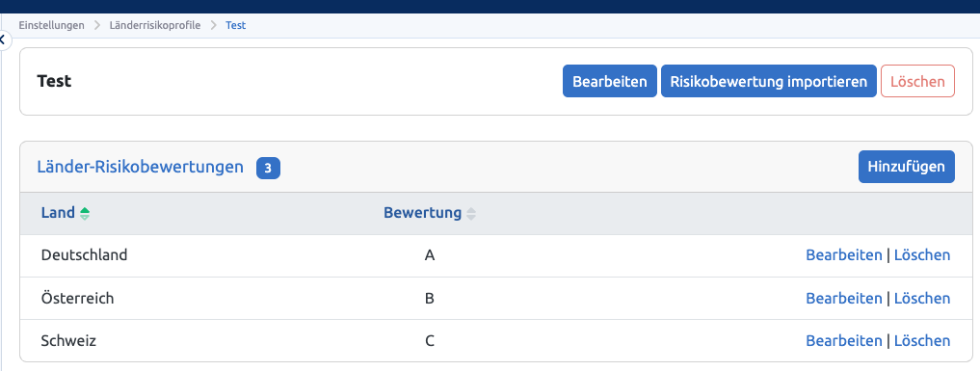Delete the Test profile with the red Löschen button

click(917, 81)
